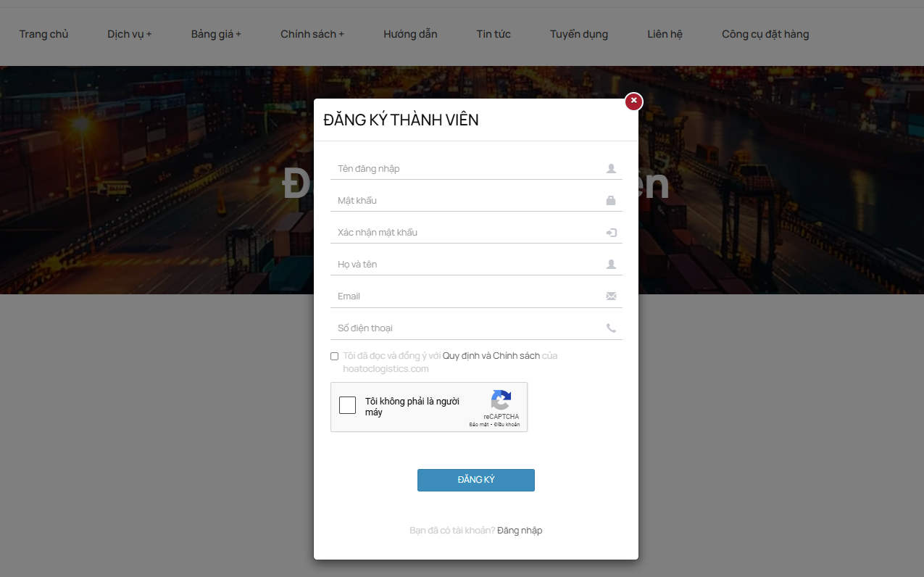This screenshot has width=924, height=577.
Task: Click the user icon in Tên đăng nhập field
Action: click(611, 169)
